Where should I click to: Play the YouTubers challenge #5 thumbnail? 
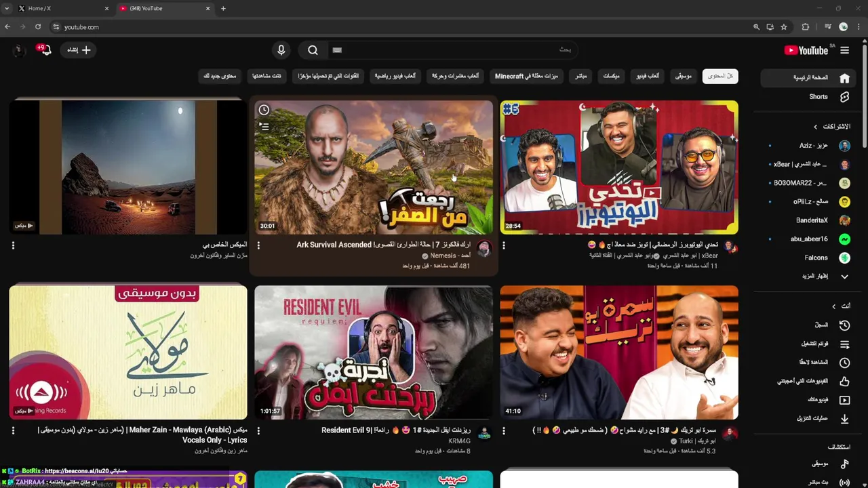coord(619,167)
